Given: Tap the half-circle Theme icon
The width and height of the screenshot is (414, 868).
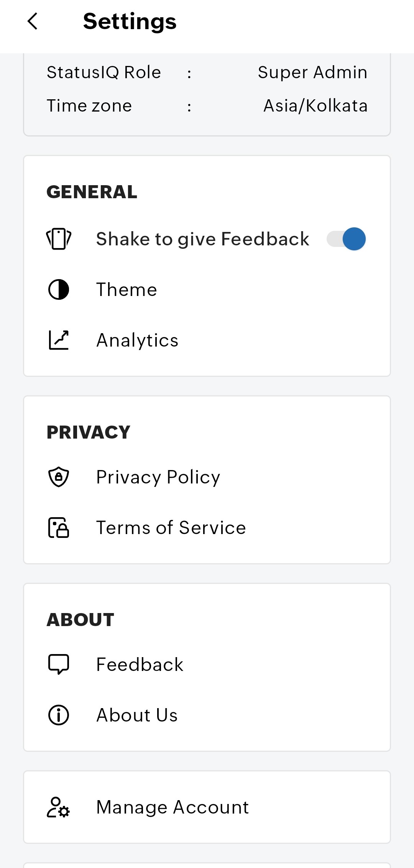Looking at the screenshot, I should click(59, 289).
